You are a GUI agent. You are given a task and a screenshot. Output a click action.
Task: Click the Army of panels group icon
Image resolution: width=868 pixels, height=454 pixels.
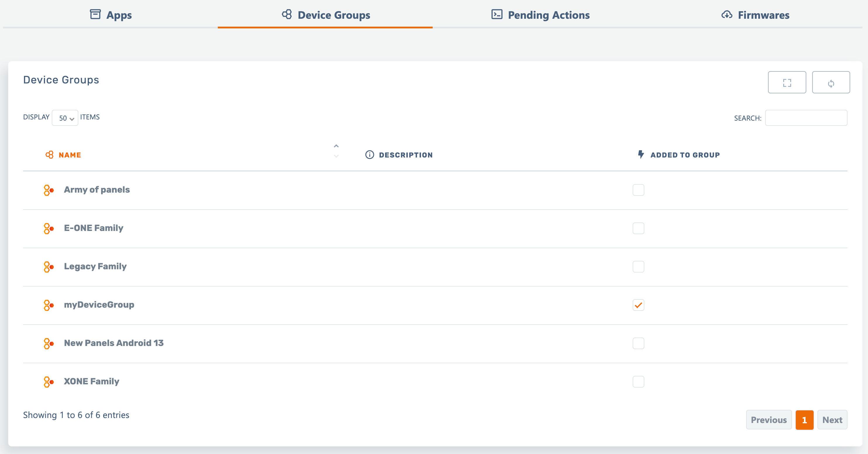(x=49, y=190)
